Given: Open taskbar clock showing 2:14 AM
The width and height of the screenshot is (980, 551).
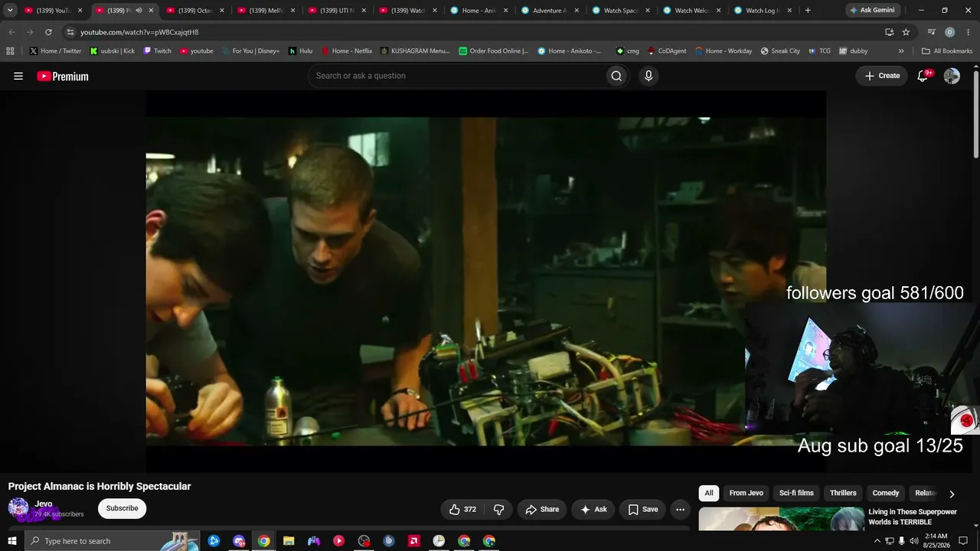Looking at the screenshot, I should point(936,541).
